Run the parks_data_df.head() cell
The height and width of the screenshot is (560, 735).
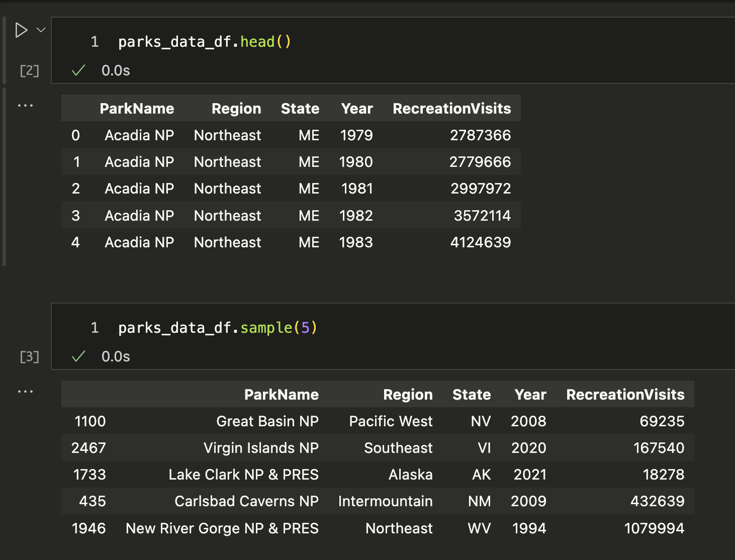click(x=21, y=30)
